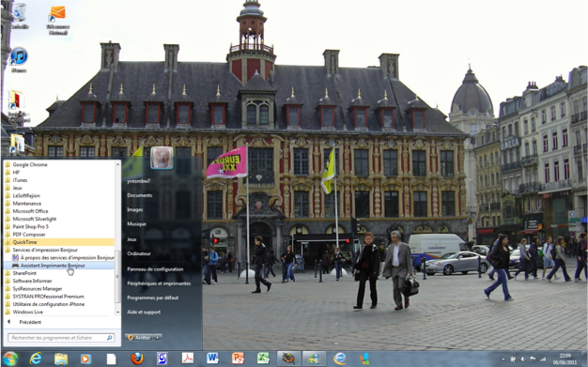Expand the iTunes program folder
The image size is (588, 367).
(x=59, y=180)
